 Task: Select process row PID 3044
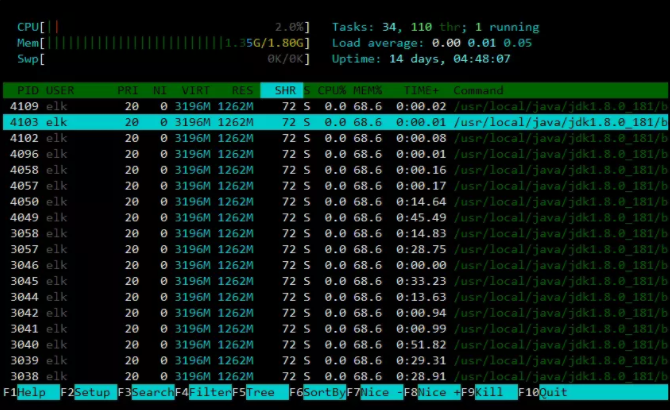(335, 297)
